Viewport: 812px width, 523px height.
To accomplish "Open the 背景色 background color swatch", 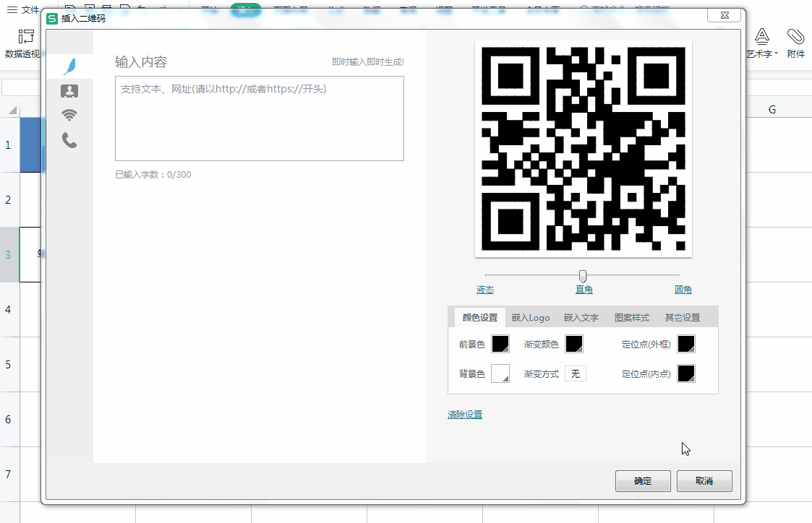I will [x=500, y=373].
